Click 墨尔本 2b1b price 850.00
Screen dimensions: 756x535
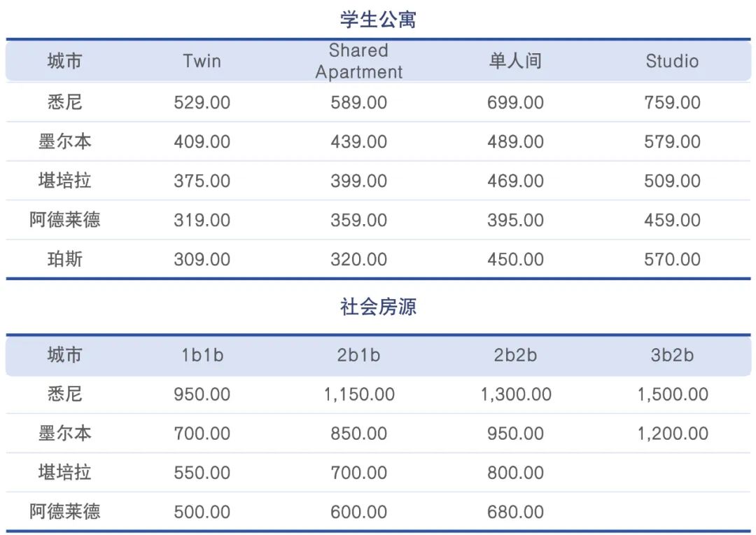(358, 433)
